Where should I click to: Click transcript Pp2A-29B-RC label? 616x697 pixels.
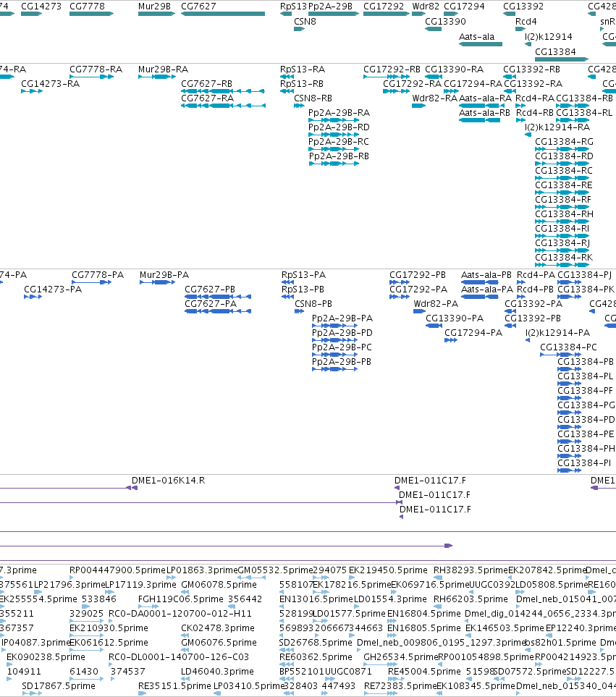(x=339, y=141)
